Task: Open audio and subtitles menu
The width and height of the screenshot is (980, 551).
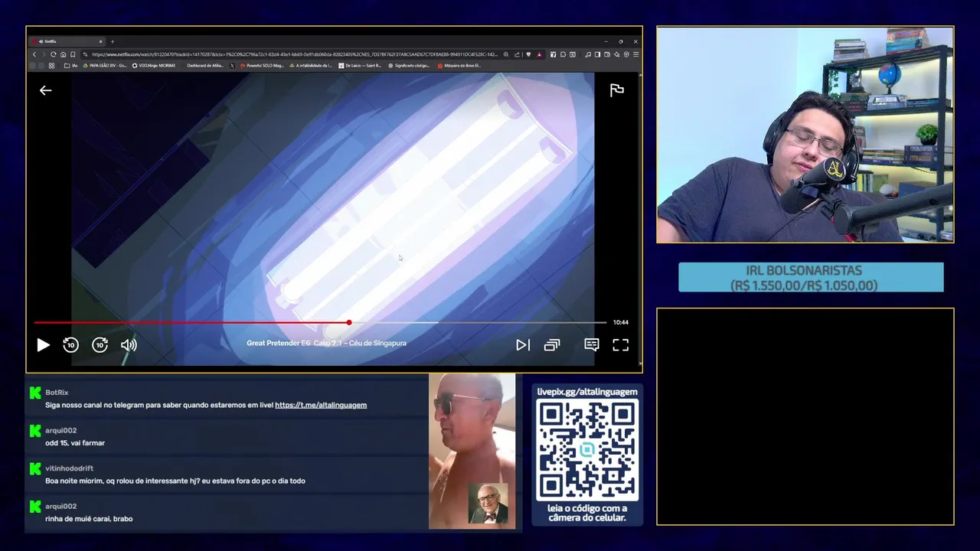Action: coord(592,345)
